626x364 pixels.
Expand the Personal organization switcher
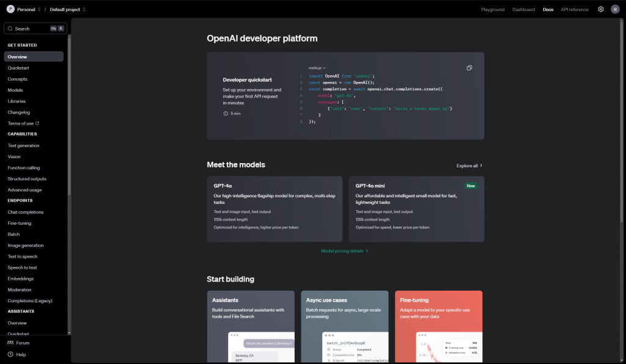click(39, 9)
